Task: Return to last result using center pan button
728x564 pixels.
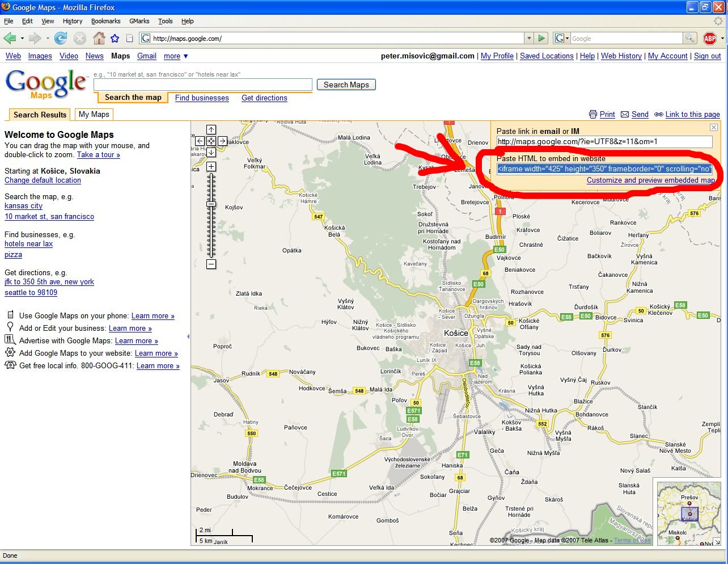Action: (211, 141)
